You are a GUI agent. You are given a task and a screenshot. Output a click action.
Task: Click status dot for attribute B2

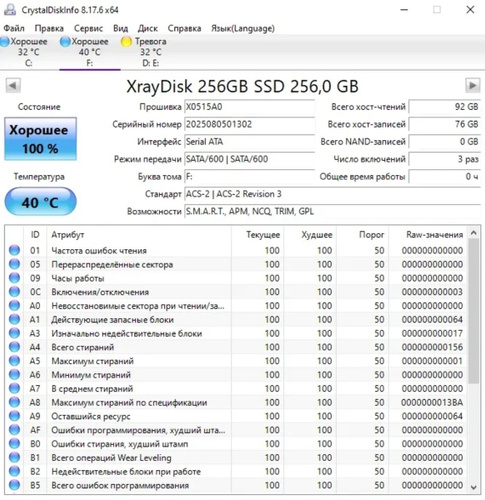point(14,472)
